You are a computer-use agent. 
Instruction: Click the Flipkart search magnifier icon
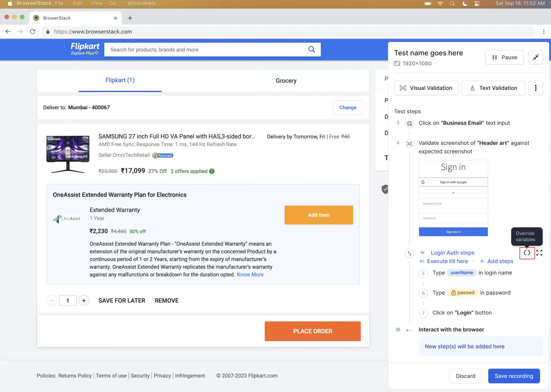click(311, 49)
